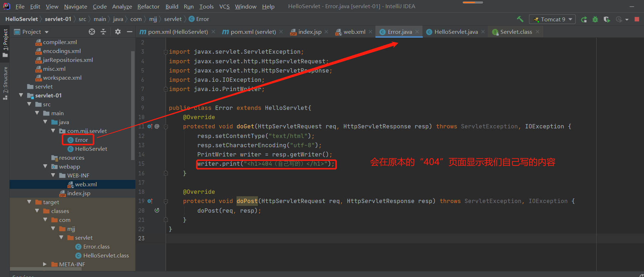Start debugging with the bug icon

pyautogui.click(x=595, y=19)
